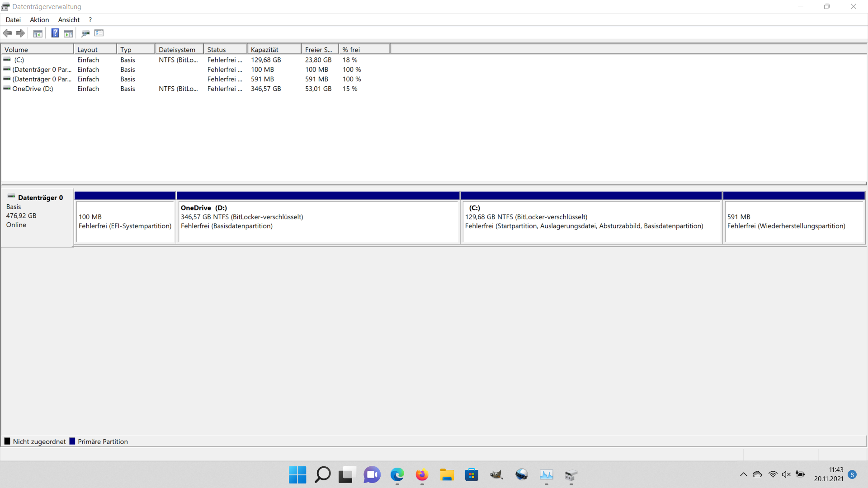The width and height of the screenshot is (868, 488).
Task: Open the Aktion menu
Action: [39, 20]
